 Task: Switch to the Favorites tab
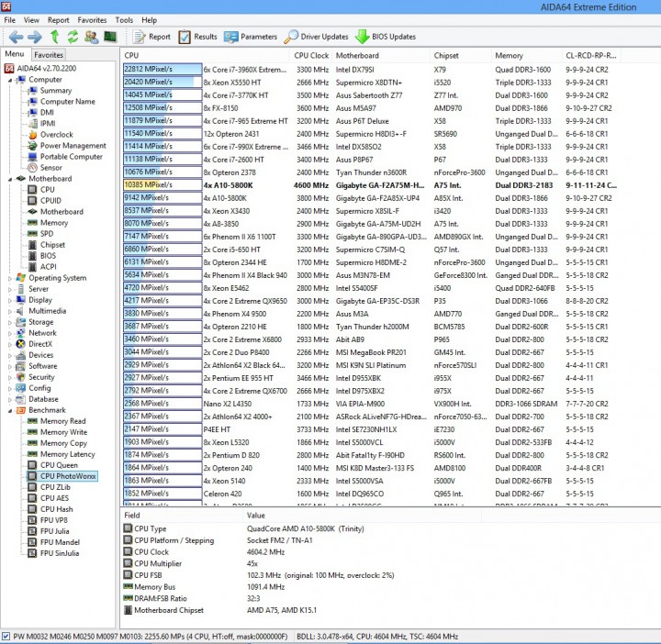click(49, 55)
